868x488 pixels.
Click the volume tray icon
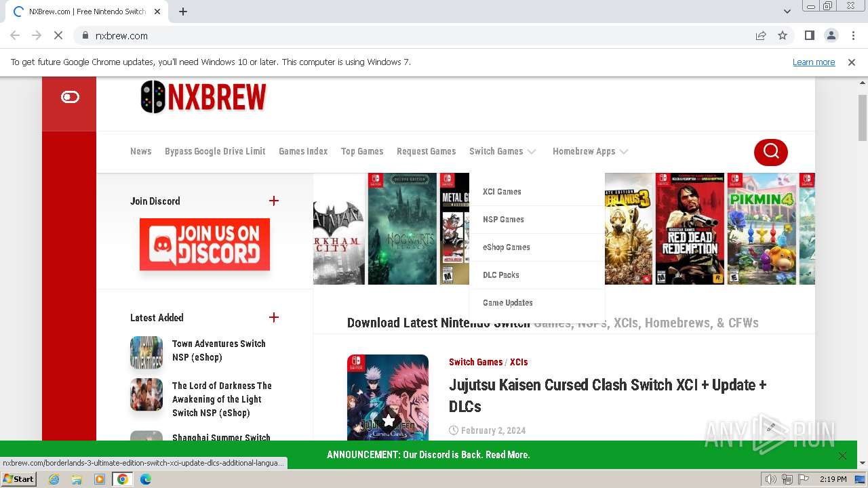(x=770, y=479)
